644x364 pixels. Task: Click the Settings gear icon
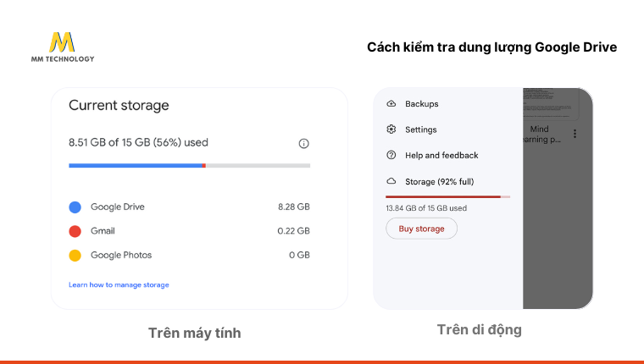[391, 130]
